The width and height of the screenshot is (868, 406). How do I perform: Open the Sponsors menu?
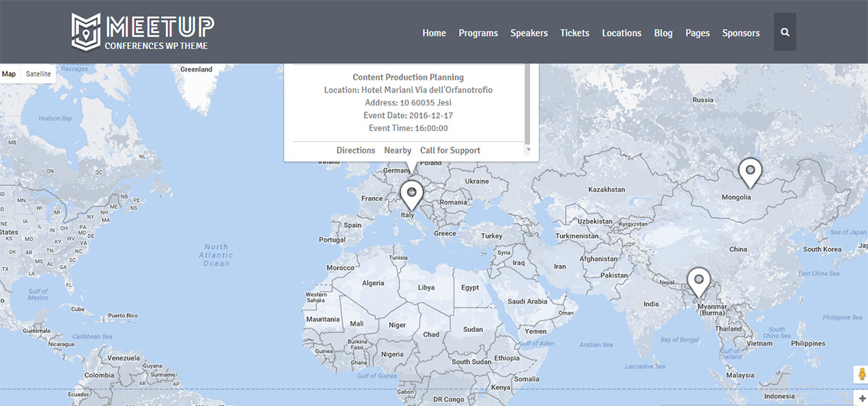click(741, 33)
